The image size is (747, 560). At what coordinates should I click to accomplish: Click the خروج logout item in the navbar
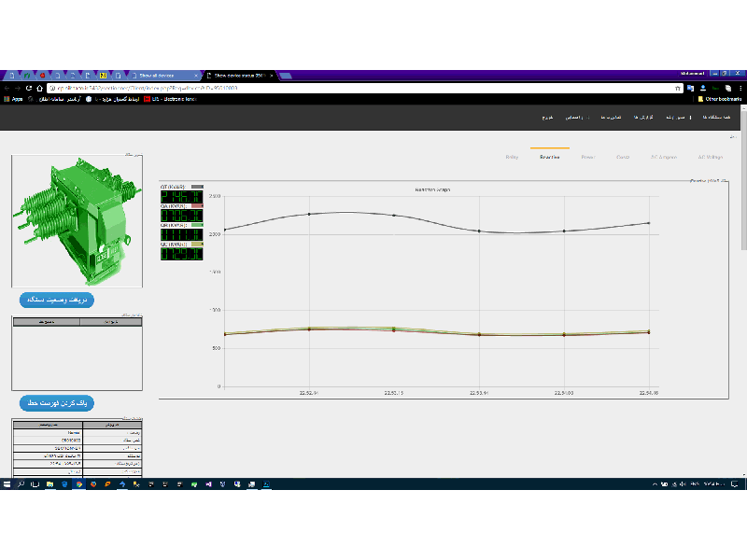pos(547,118)
